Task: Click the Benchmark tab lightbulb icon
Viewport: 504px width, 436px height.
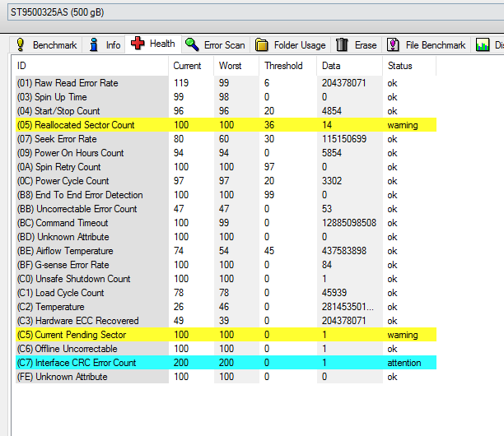Action: click(20, 45)
